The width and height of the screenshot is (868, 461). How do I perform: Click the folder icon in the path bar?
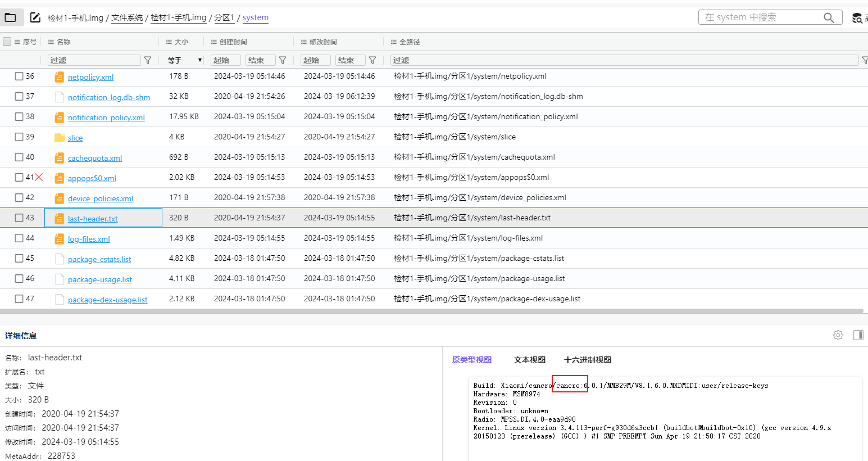(11, 17)
